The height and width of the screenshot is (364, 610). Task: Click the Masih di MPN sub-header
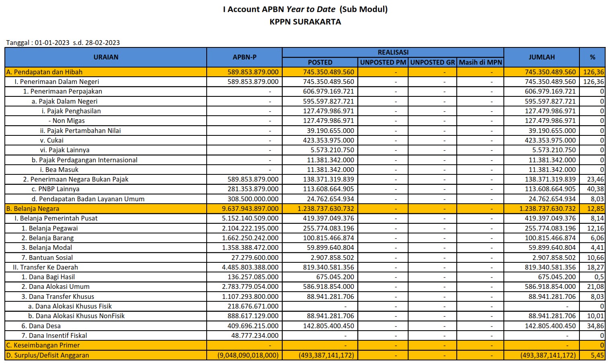click(x=481, y=62)
